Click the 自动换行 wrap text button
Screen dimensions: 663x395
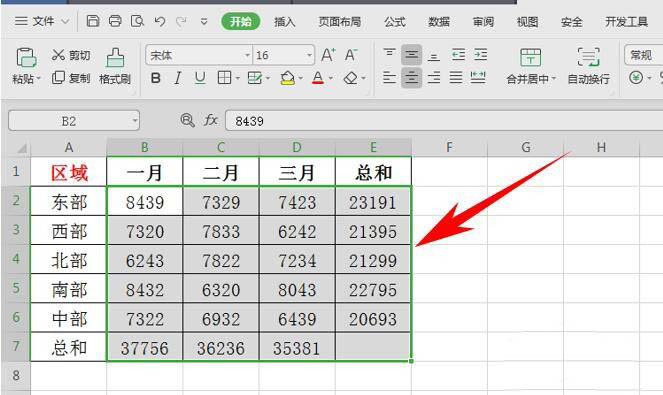[589, 66]
